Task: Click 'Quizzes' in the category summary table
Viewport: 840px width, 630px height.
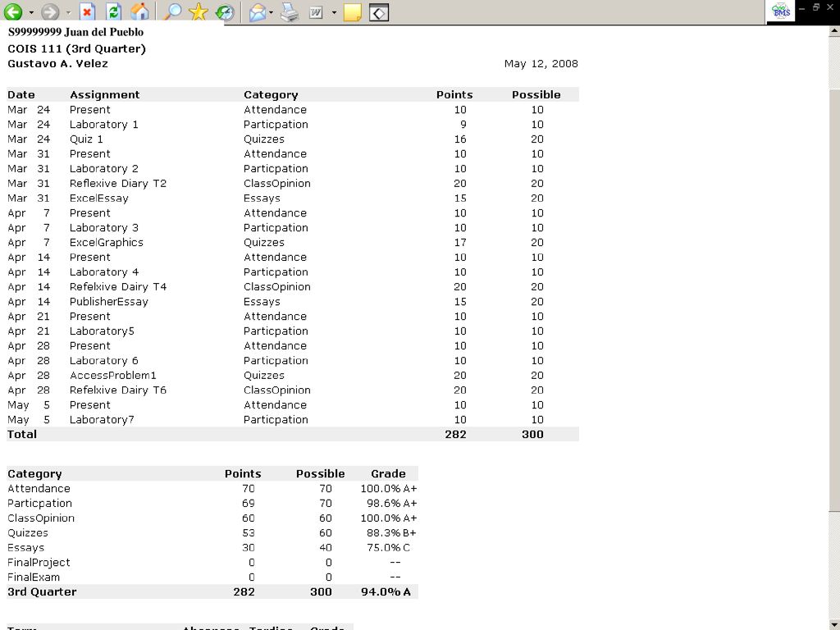Action: 28,533
